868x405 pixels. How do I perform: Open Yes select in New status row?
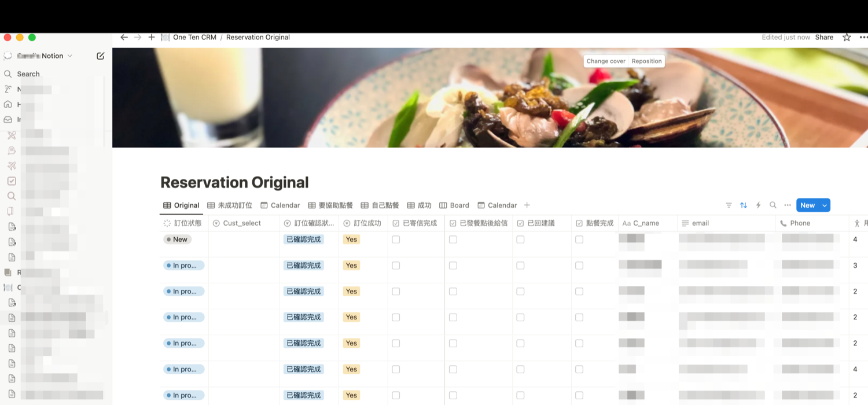click(351, 240)
